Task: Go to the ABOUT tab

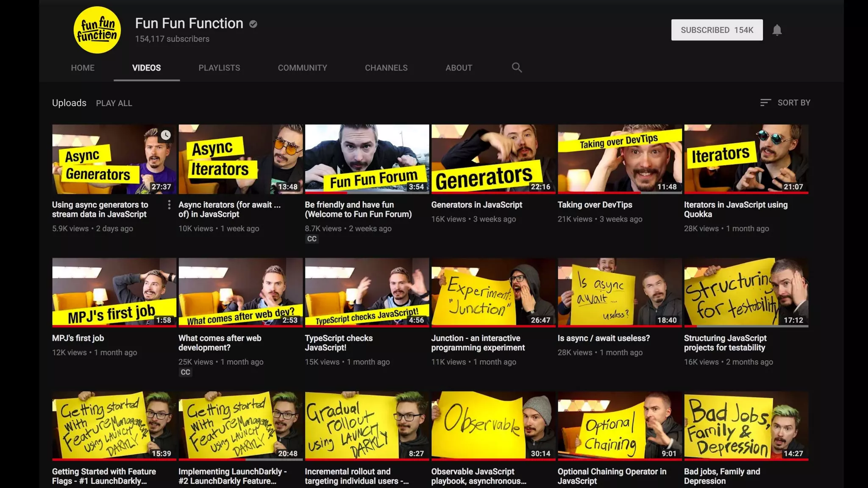Action: click(x=458, y=68)
